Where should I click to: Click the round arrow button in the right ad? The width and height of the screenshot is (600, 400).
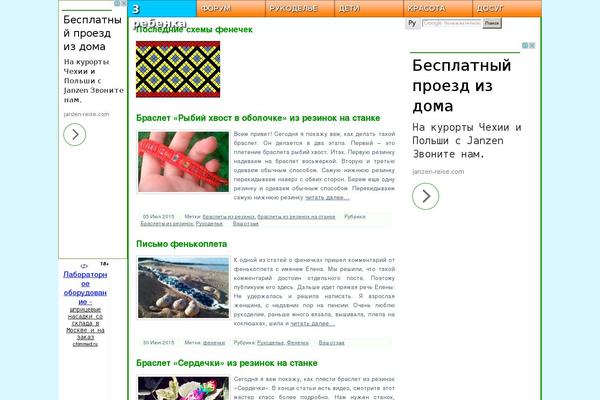[x=426, y=196]
